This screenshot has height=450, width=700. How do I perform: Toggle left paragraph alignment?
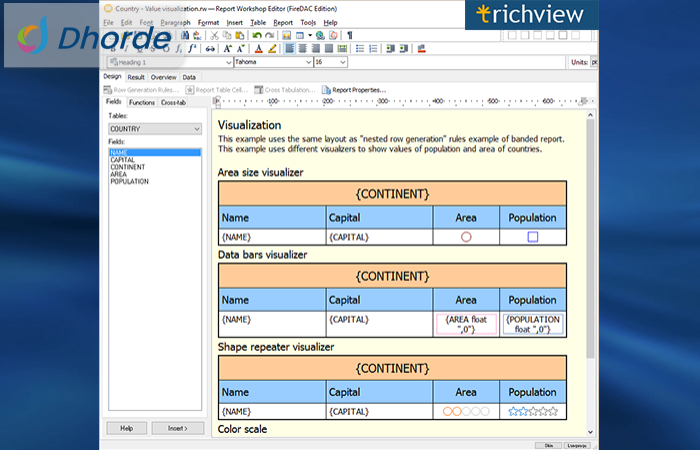[x=289, y=49]
